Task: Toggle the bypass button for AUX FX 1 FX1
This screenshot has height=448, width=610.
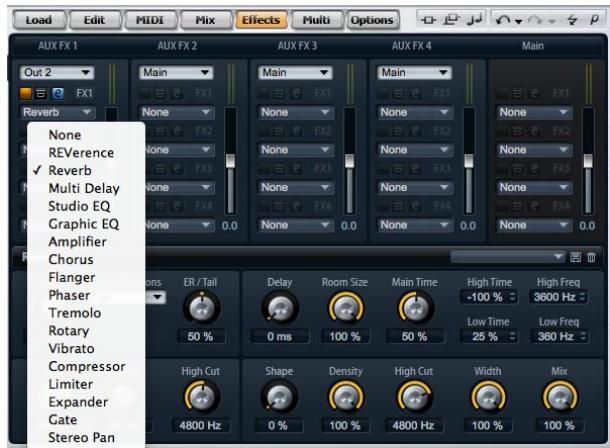Action: point(41,93)
